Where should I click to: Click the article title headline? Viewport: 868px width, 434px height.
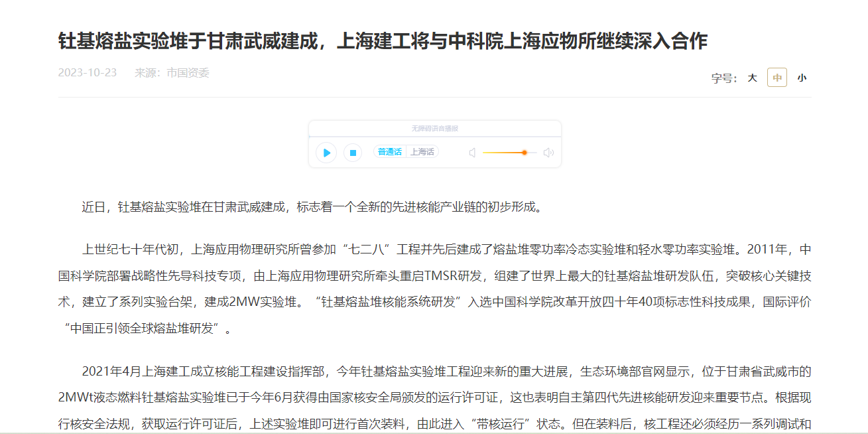point(383,41)
